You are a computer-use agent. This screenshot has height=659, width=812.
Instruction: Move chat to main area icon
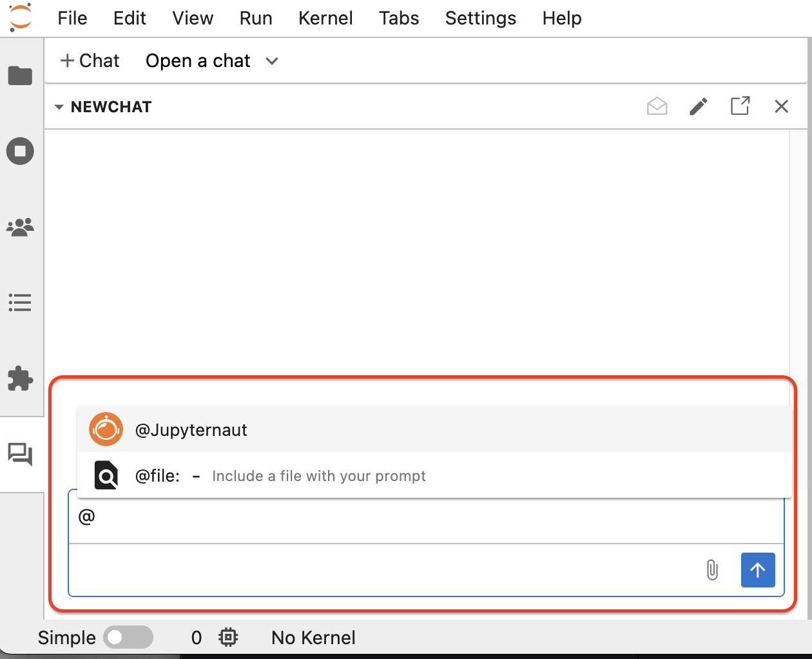click(740, 106)
